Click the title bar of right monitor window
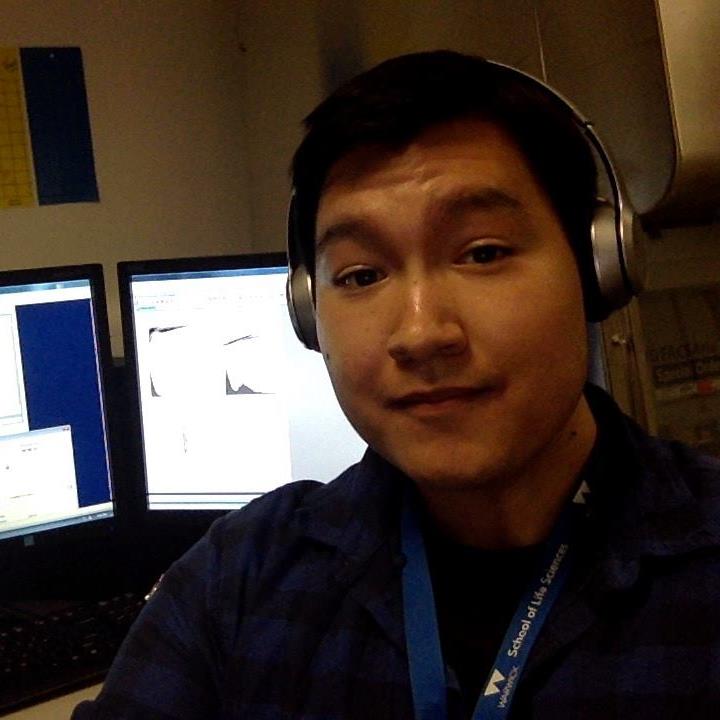 205,279
